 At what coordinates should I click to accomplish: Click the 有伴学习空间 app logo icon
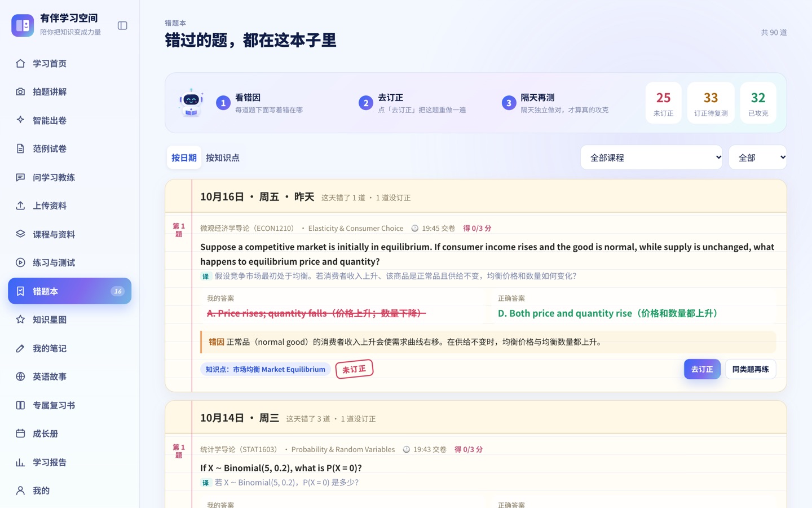click(x=23, y=25)
